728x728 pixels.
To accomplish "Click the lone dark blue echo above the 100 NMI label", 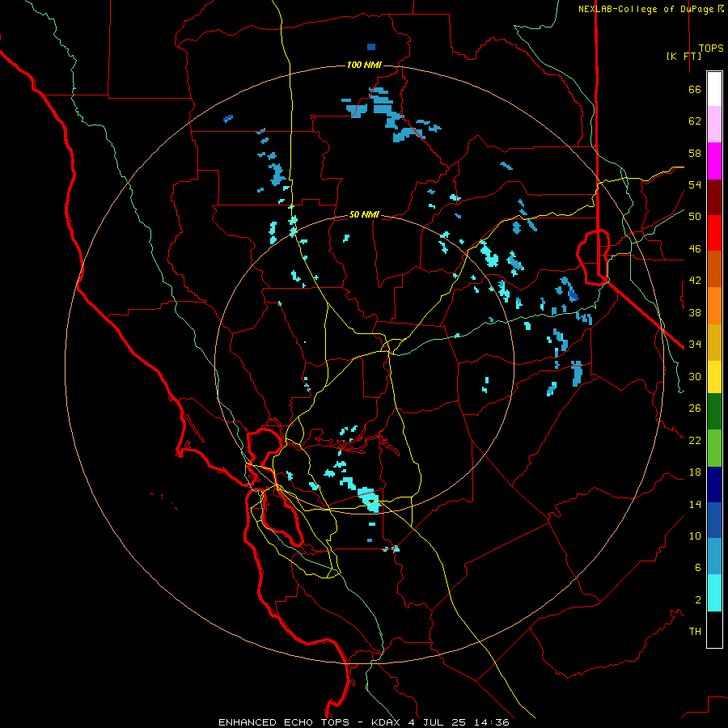I will (371, 47).
